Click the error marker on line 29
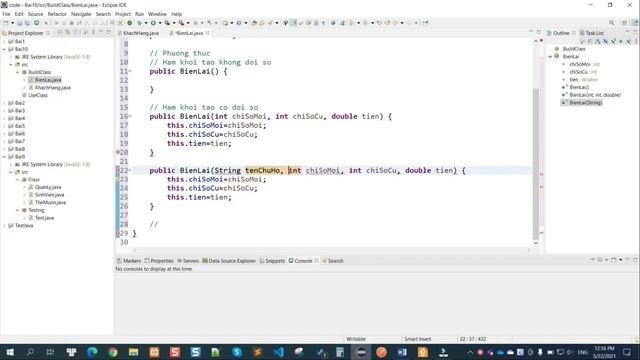This screenshot has height=360, width=640. [x=118, y=233]
